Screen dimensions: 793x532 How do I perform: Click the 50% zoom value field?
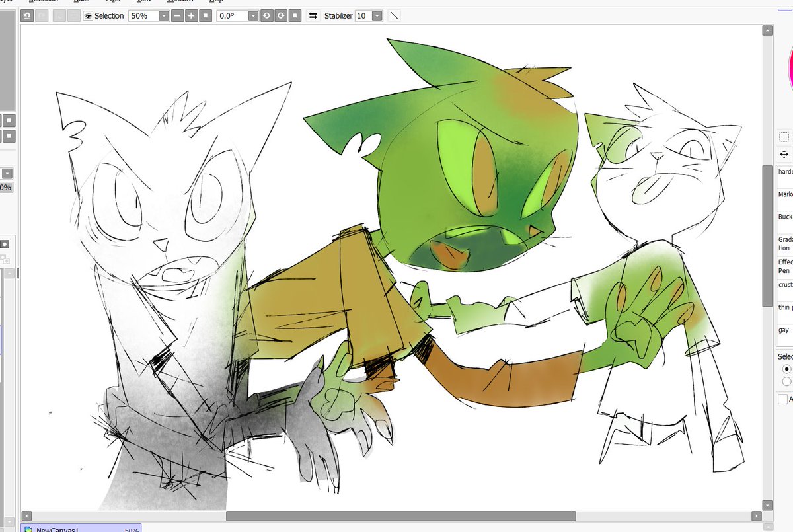coord(143,15)
